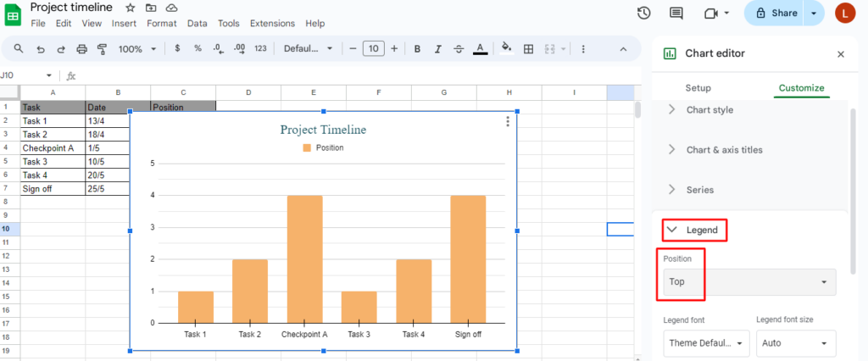The width and height of the screenshot is (868, 361).
Task: Open the account avatar L
Action: [x=845, y=13]
